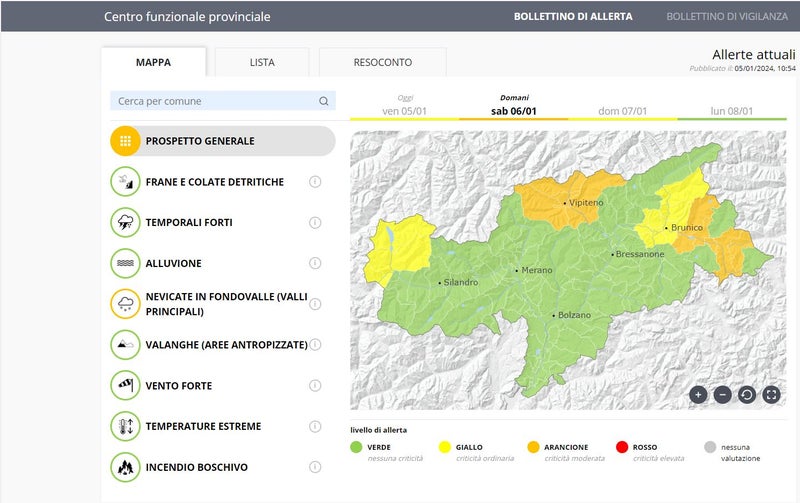Choose the Valanghe avalanche icon

click(x=125, y=345)
